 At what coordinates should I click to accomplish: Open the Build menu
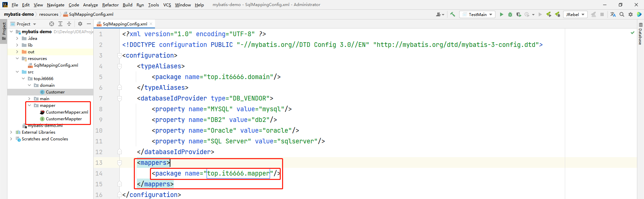127,5
